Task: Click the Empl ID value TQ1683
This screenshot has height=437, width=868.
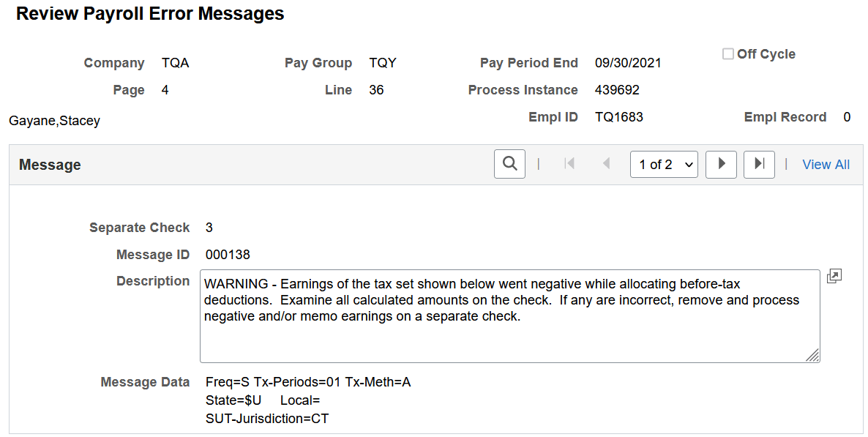Action: point(619,116)
